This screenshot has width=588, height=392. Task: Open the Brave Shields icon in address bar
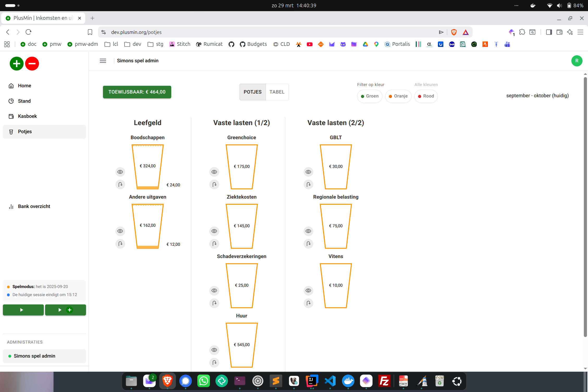pyautogui.click(x=454, y=32)
